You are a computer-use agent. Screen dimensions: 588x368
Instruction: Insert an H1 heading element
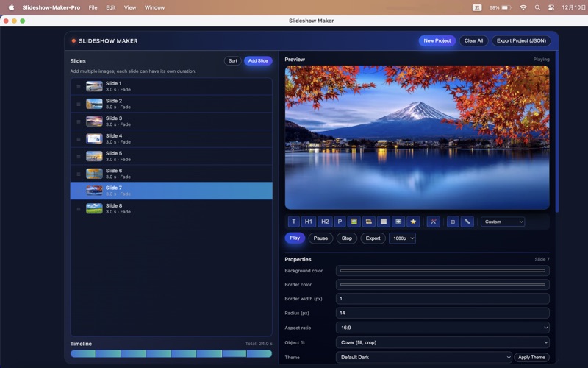(309, 222)
